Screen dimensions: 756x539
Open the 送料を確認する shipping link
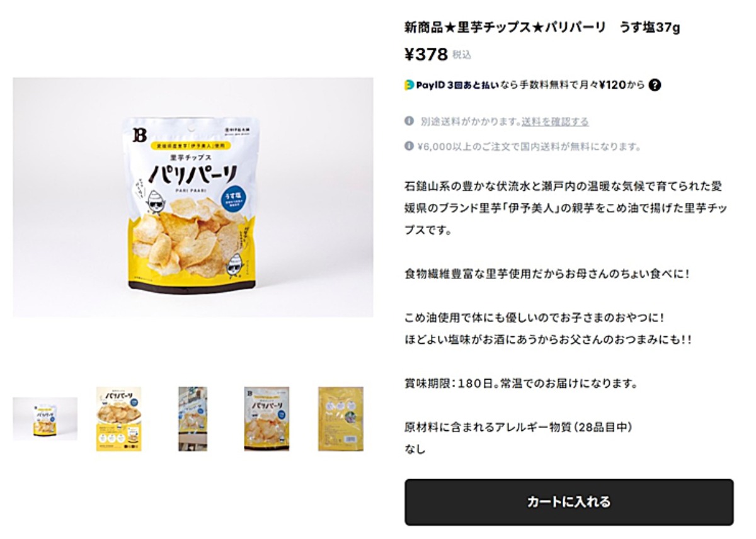click(555, 122)
